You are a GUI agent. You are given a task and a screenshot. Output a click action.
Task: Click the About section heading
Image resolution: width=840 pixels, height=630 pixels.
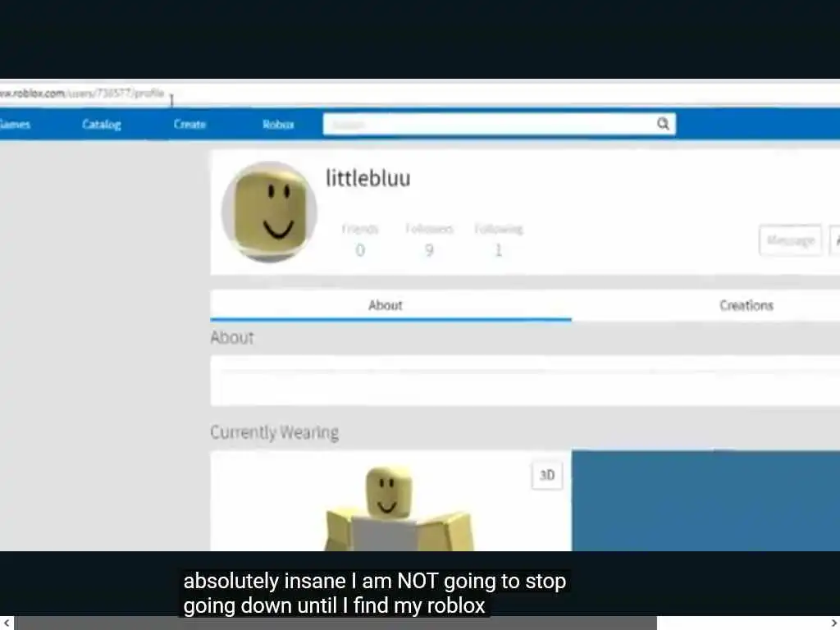pos(232,337)
